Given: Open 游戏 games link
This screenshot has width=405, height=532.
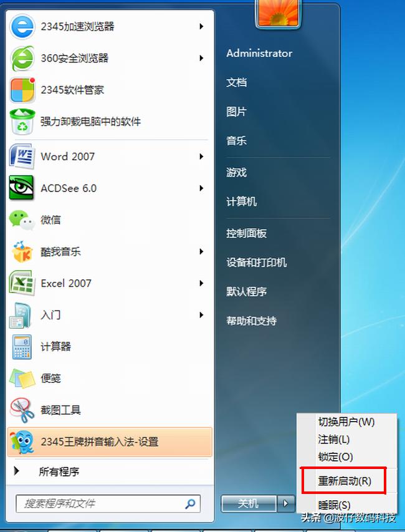Looking at the screenshot, I should tap(236, 173).
